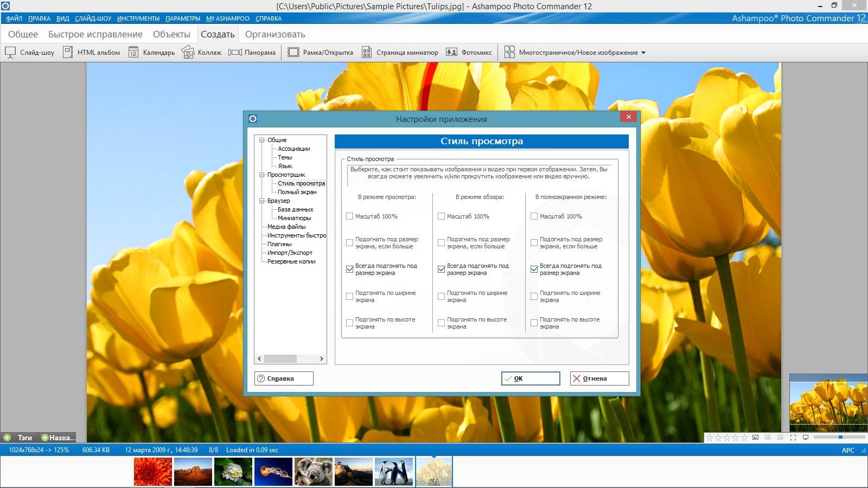Select the hydrangea flower thumbnail
This screenshot has width=868, height=488.
(233, 471)
